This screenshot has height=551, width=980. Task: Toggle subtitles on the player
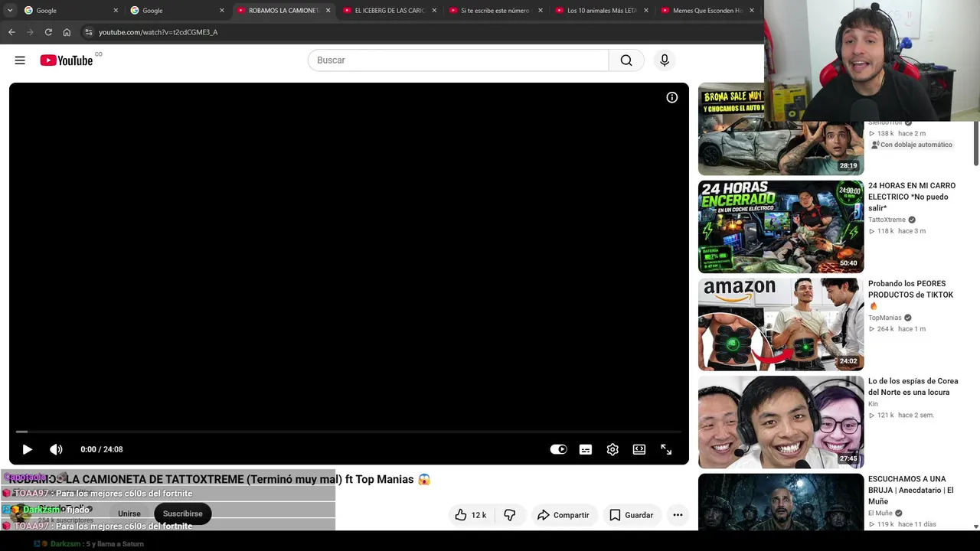[586, 449]
